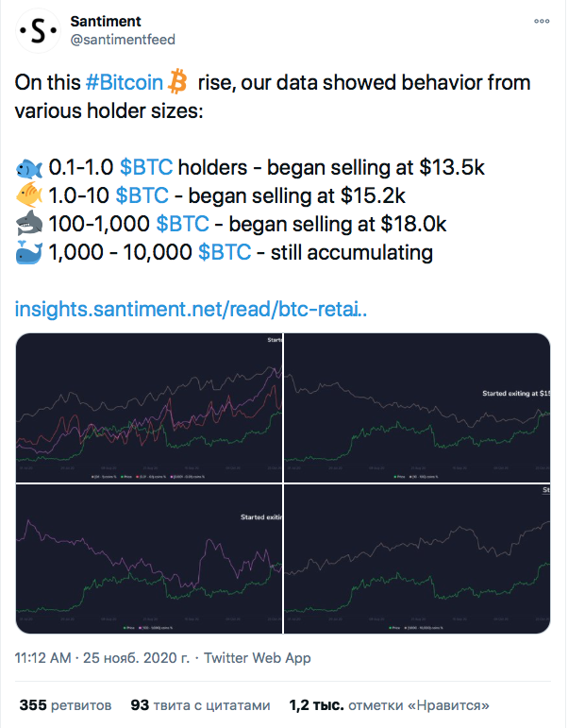Click $BTC cashtag in the 0.1-1.0 holders line

(x=146, y=170)
